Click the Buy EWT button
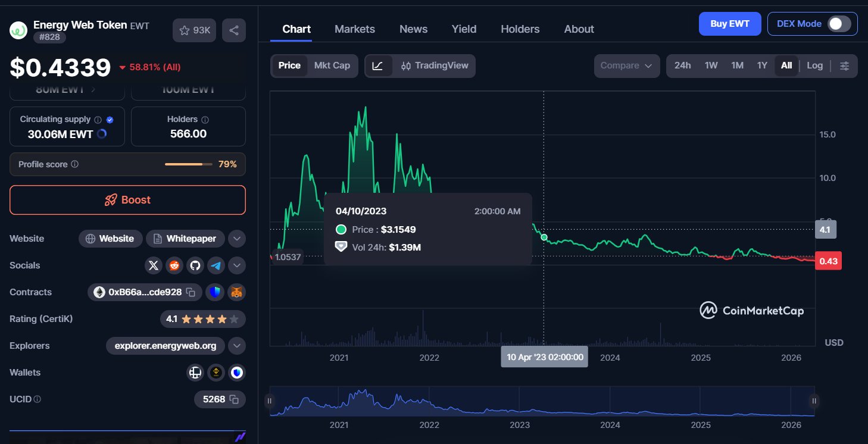The width and height of the screenshot is (868, 444). tap(729, 24)
